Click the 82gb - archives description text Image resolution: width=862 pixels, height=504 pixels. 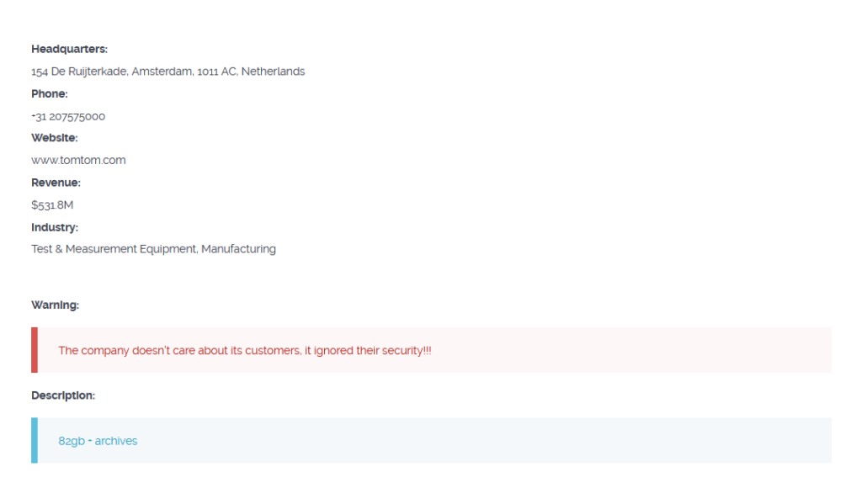(98, 441)
